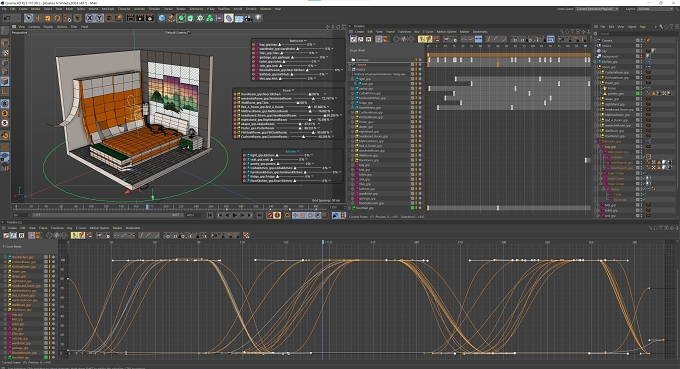The height and width of the screenshot is (369, 680).
Task: Expand the light_grp track in Dope Sheet
Action: pos(353,79)
